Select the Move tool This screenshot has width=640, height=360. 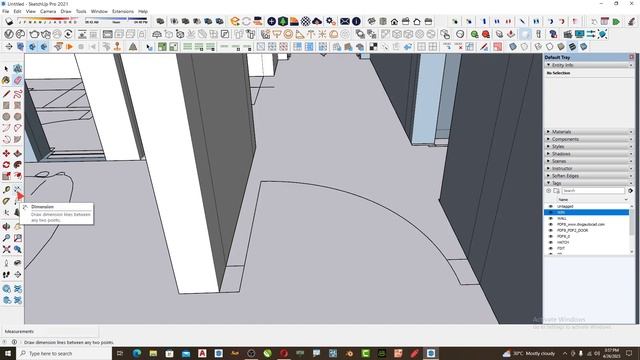[x=6, y=153]
